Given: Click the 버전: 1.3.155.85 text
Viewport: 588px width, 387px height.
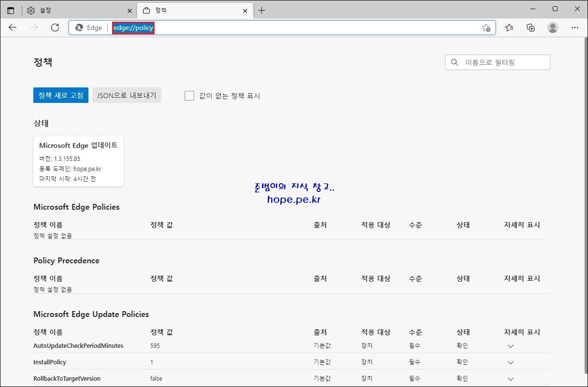Looking at the screenshot, I should tap(59, 158).
